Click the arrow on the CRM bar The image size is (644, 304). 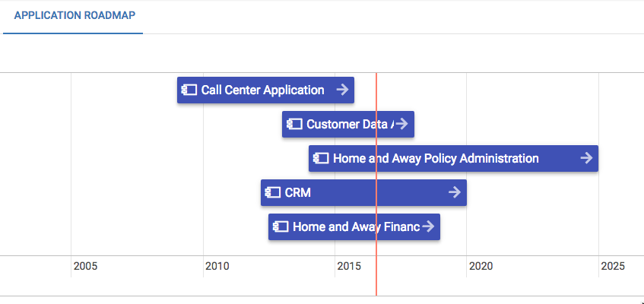454,192
